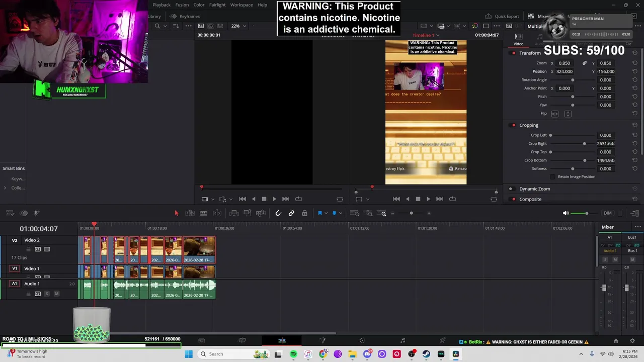Click the Position Y value field

(x=606, y=71)
